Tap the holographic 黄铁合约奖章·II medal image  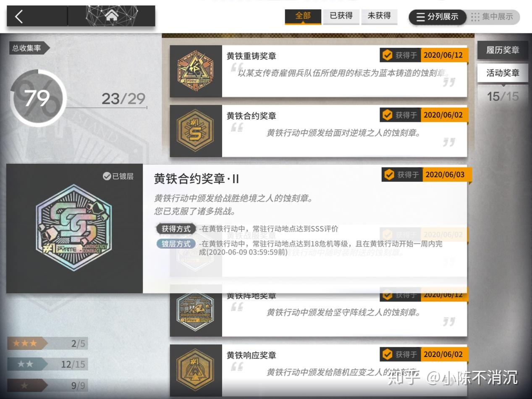tap(74, 227)
